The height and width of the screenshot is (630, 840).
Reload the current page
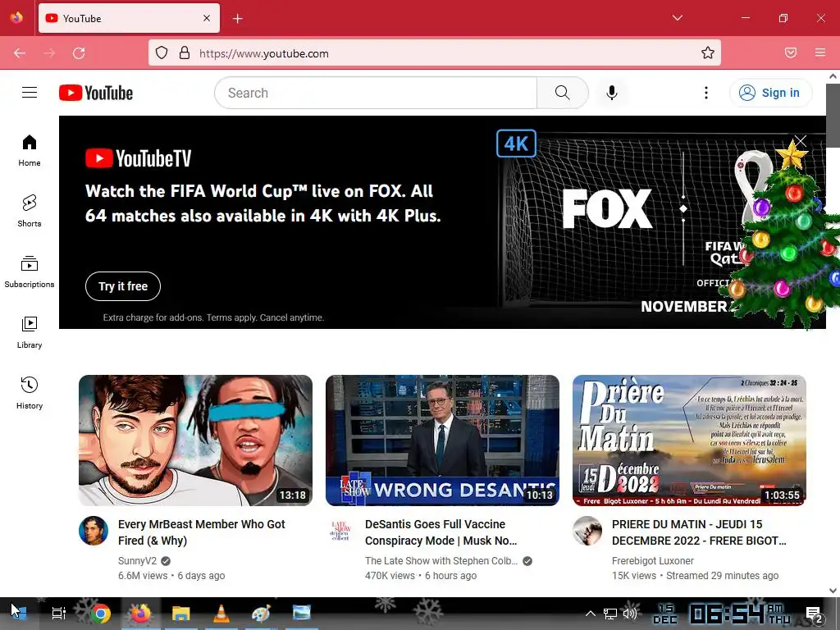click(79, 53)
